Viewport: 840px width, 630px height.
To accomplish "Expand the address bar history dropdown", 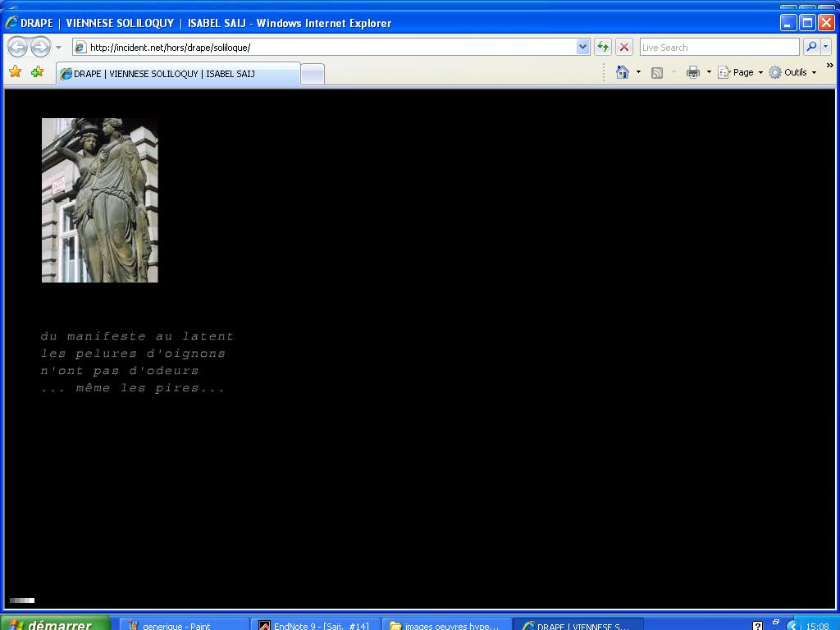I will tap(583, 47).
